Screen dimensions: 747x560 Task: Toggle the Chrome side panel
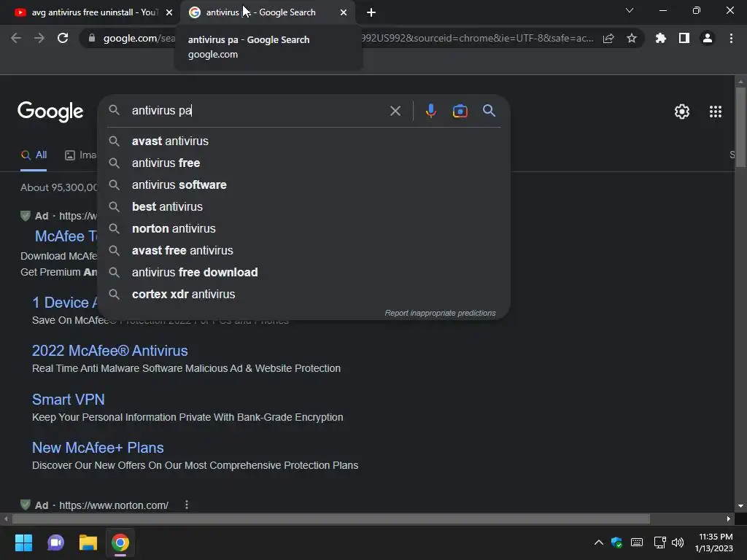click(x=684, y=38)
